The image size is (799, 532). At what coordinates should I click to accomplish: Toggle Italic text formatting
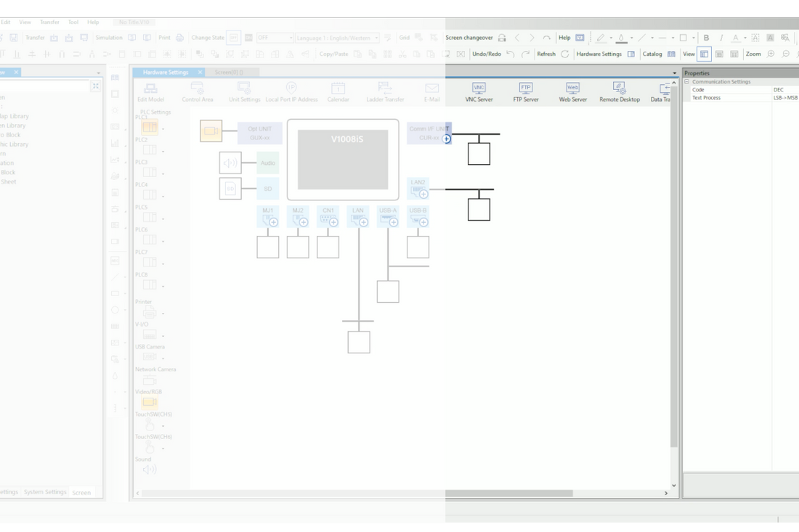point(721,38)
